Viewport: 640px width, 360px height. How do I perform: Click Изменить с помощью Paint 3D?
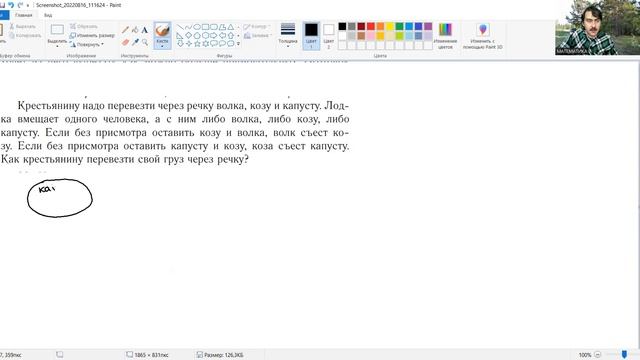click(x=482, y=36)
